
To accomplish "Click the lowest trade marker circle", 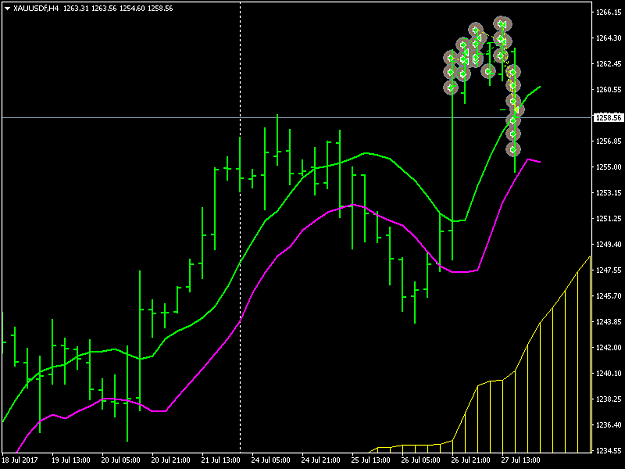I will (x=513, y=149).
